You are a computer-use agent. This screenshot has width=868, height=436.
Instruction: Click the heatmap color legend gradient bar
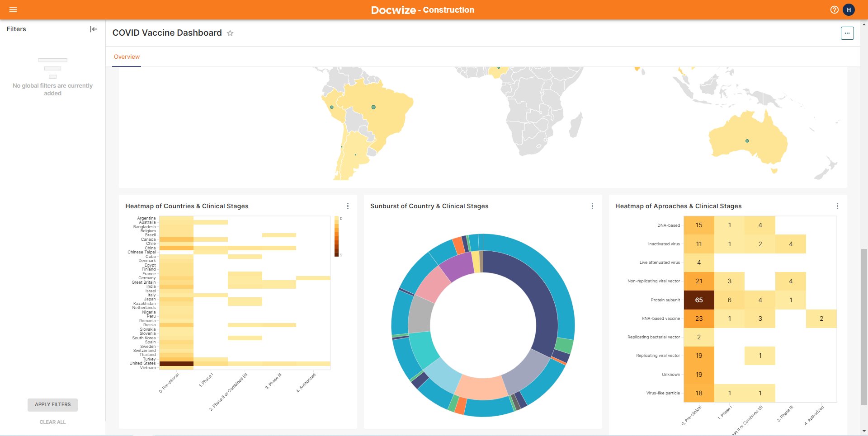pyautogui.click(x=336, y=236)
